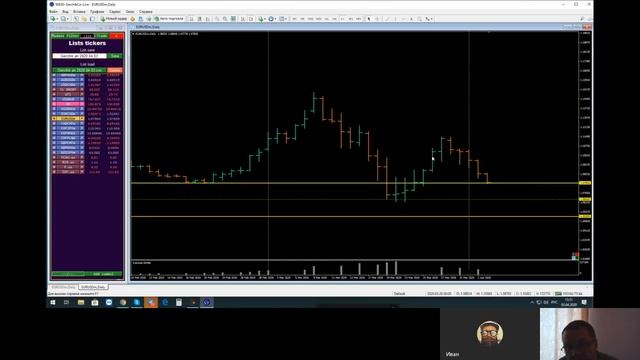Click the connection status indicator in status bar
The width and height of the screenshot is (640, 360).
[568, 293]
